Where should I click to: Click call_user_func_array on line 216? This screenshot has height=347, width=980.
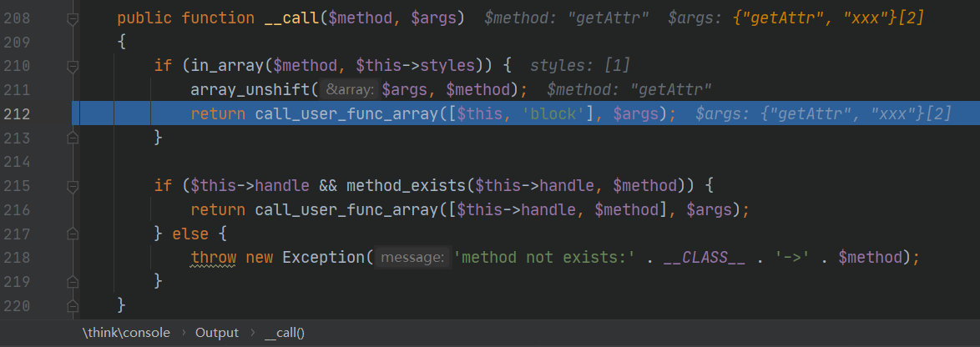pos(346,210)
